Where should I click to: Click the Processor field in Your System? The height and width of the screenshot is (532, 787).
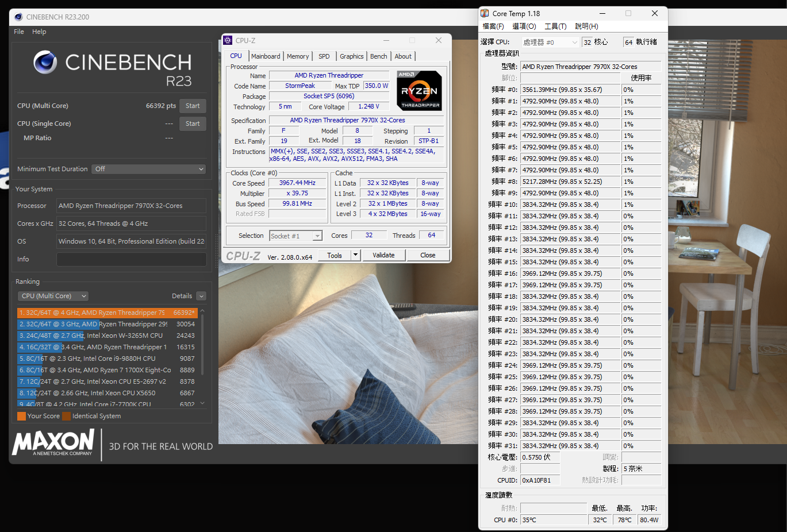(x=131, y=206)
